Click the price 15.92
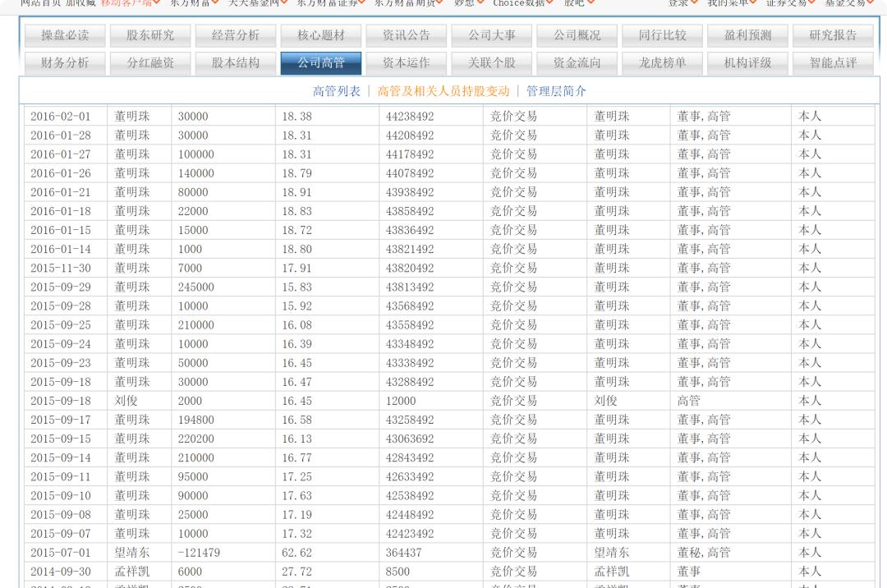 point(297,305)
